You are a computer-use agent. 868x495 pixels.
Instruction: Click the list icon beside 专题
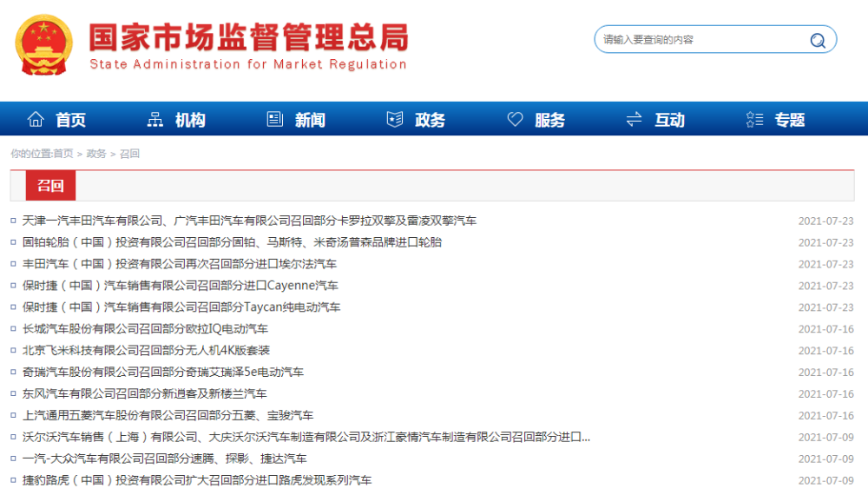(x=754, y=119)
